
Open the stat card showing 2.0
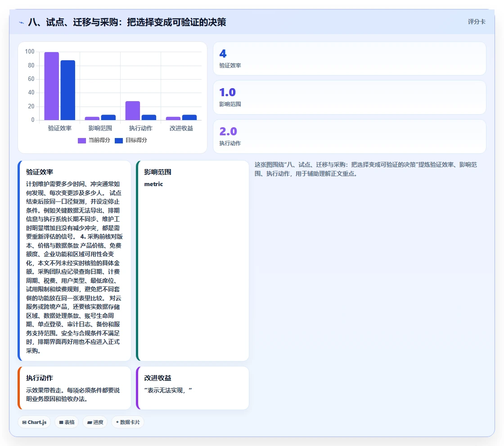click(x=349, y=137)
